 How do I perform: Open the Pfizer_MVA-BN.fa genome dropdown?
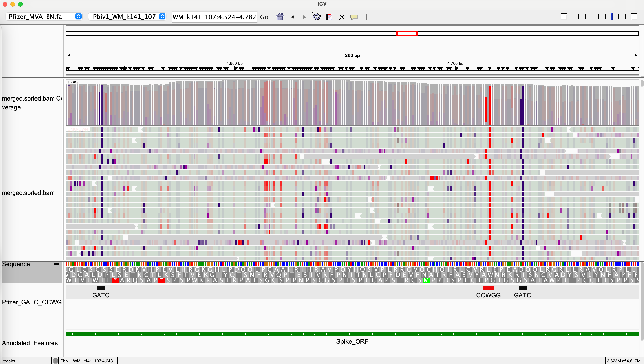pyautogui.click(x=44, y=17)
